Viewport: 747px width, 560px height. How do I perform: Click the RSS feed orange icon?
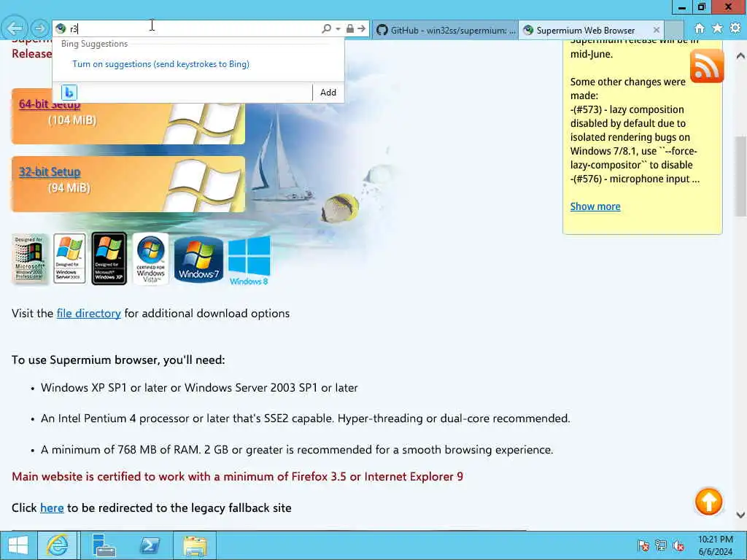click(x=706, y=65)
